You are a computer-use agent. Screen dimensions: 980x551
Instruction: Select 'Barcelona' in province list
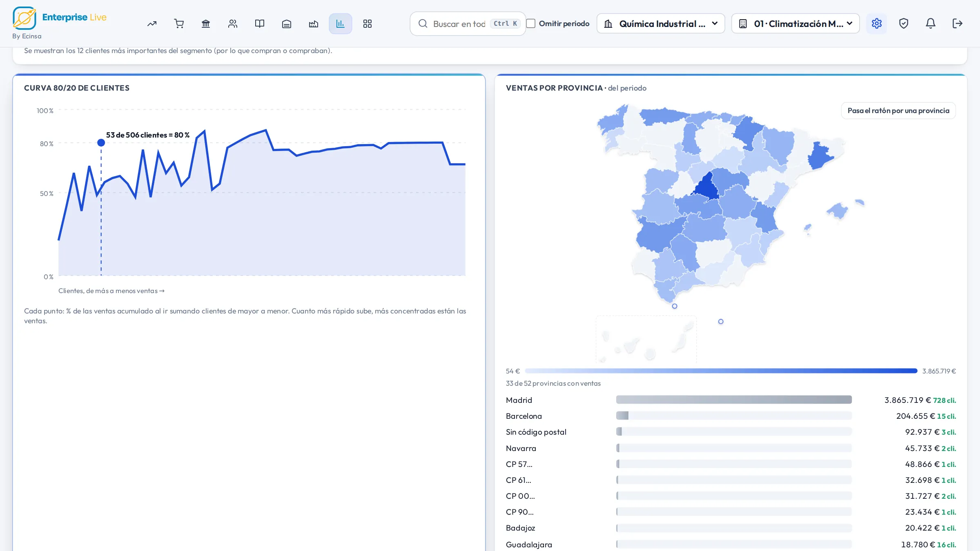pyautogui.click(x=524, y=416)
